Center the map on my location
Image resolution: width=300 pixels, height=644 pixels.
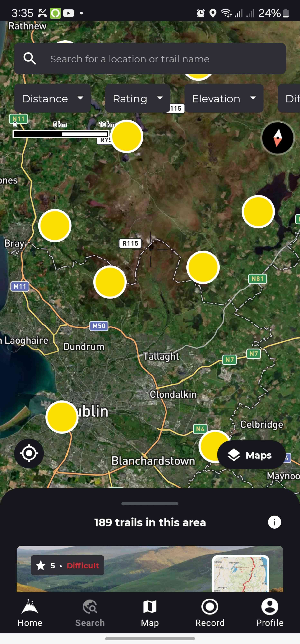pos(29,453)
